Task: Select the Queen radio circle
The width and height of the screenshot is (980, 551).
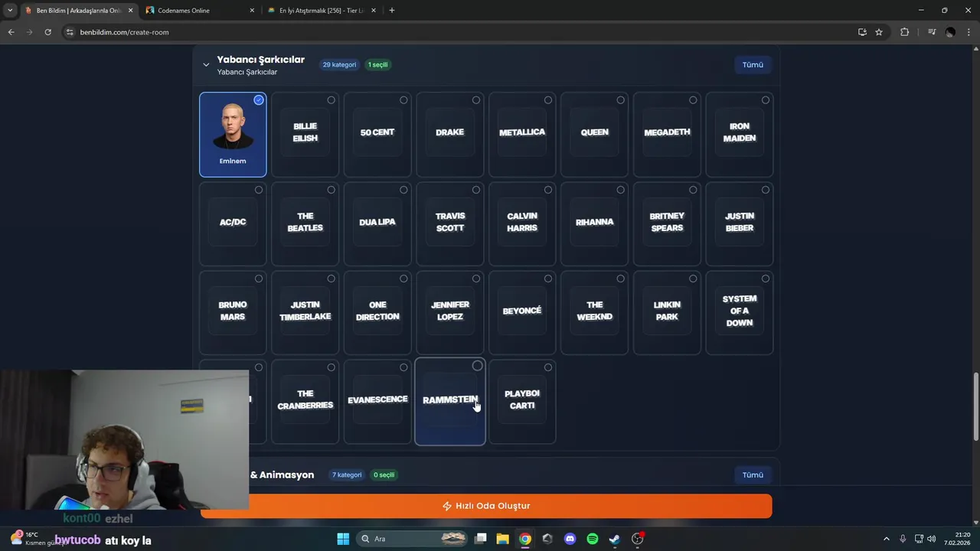Action: click(620, 100)
